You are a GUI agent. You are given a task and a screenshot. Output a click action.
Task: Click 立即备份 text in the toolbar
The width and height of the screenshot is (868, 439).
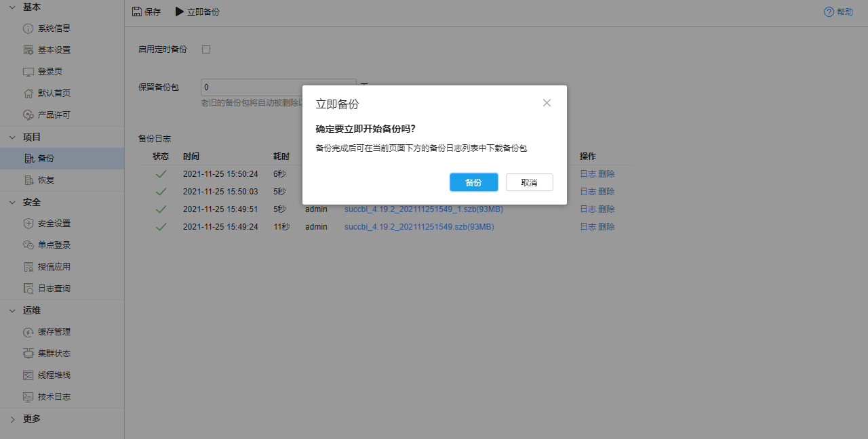coord(203,12)
